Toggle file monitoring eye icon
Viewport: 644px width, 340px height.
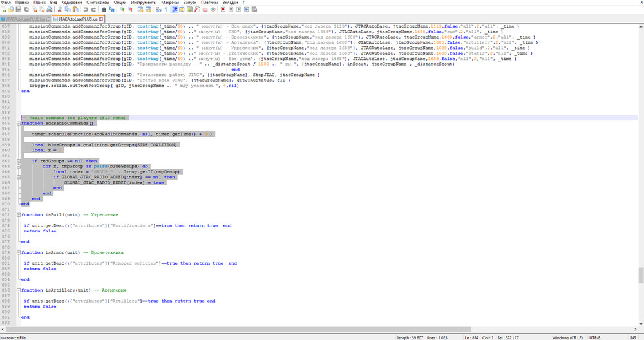(213, 9)
